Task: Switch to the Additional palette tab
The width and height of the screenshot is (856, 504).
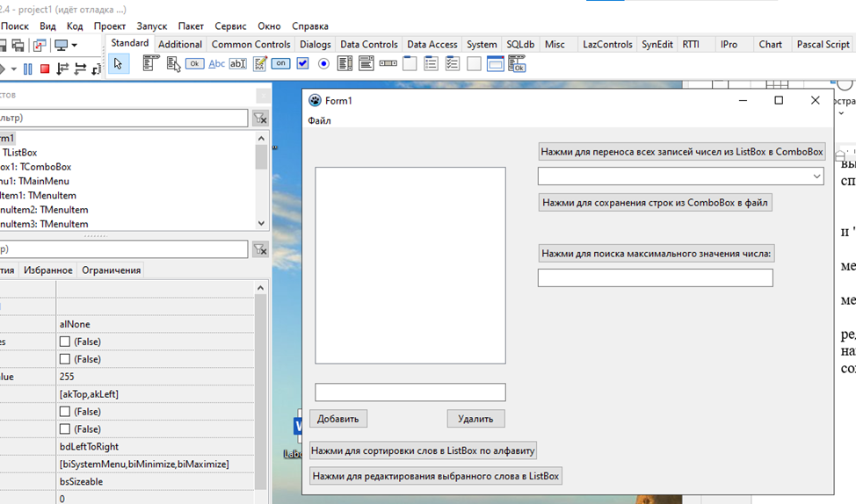Action: point(180,44)
